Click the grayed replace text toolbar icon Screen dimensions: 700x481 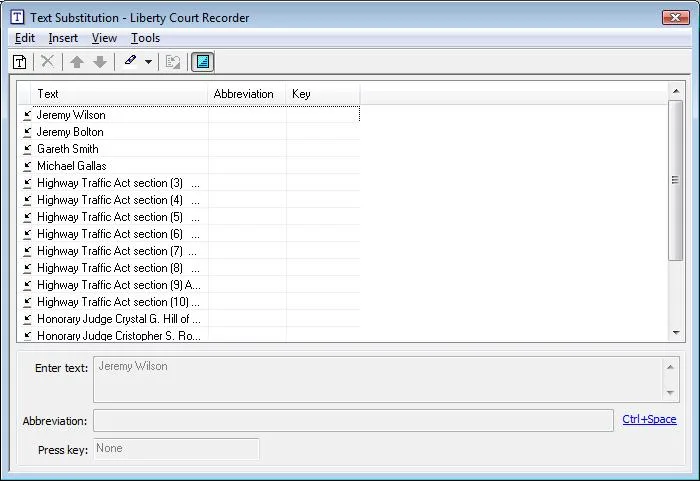[173, 62]
